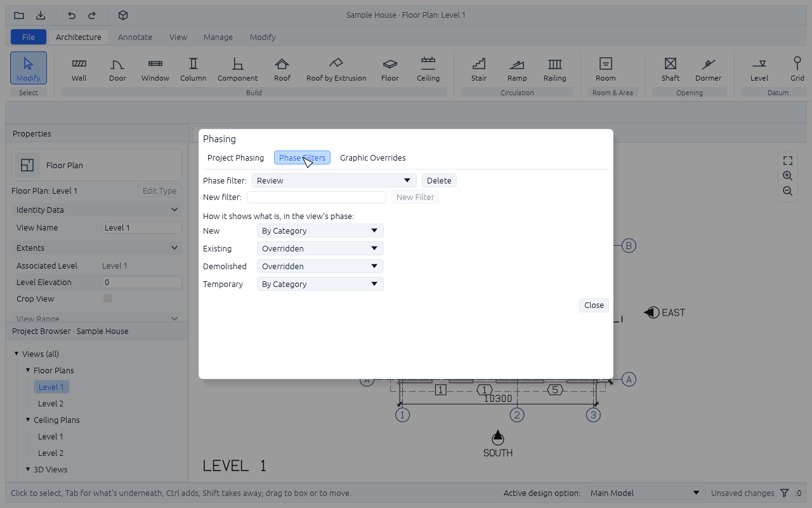Screen dimensions: 812x508
Task: Select the Room tool
Action: click(x=606, y=69)
